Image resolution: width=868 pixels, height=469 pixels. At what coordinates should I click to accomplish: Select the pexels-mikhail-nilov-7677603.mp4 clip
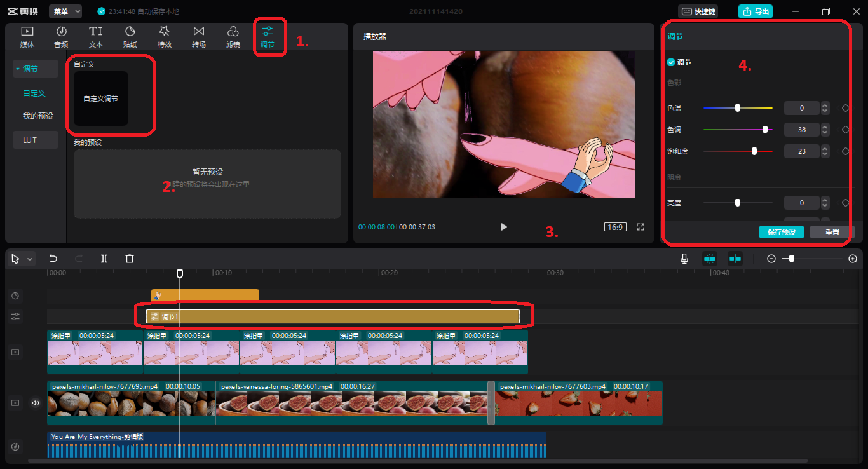[579, 403]
